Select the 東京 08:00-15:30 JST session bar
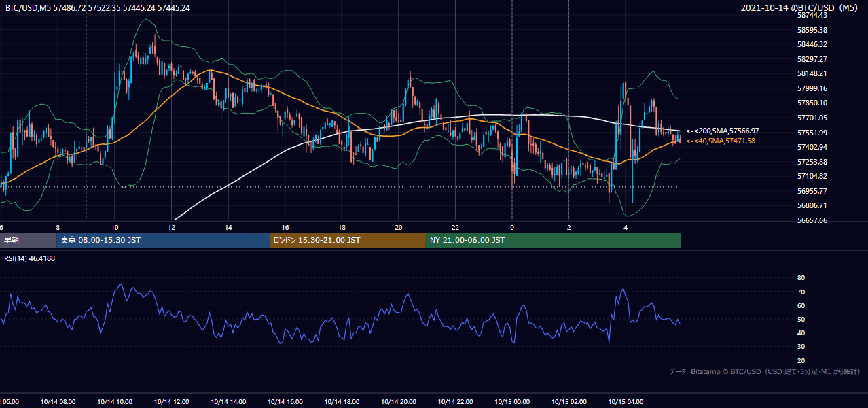Image resolution: width=868 pixels, height=408 pixels. click(163, 240)
